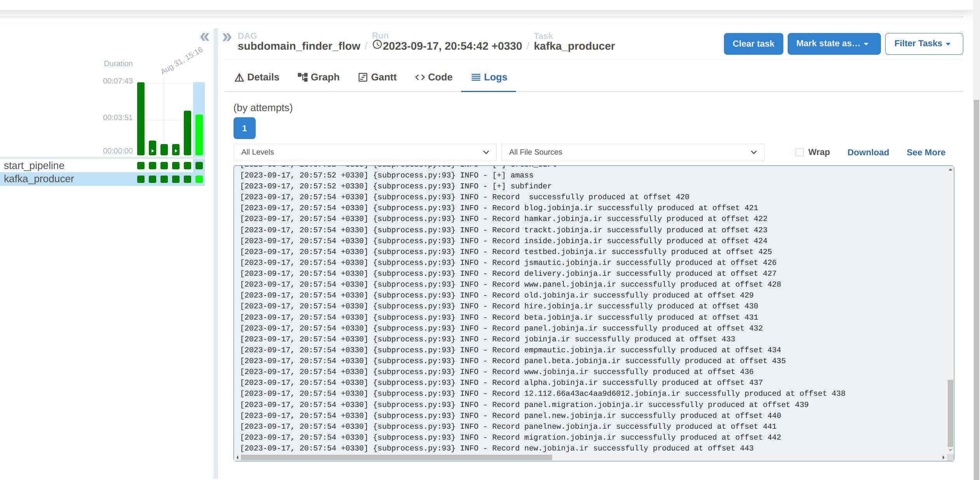Click the warning/alert Details icon

point(239,77)
